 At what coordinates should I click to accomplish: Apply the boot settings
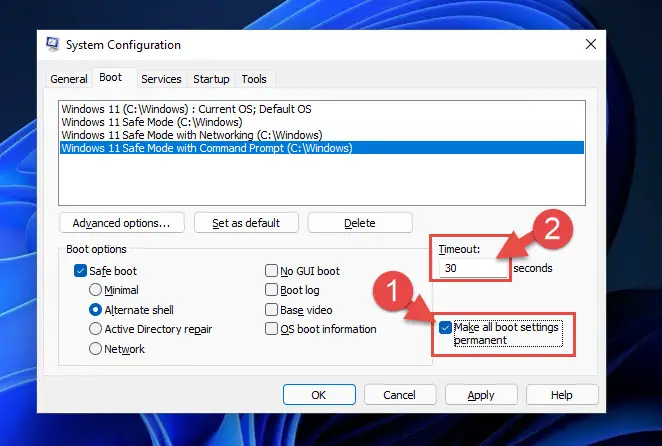coord(481,394)
